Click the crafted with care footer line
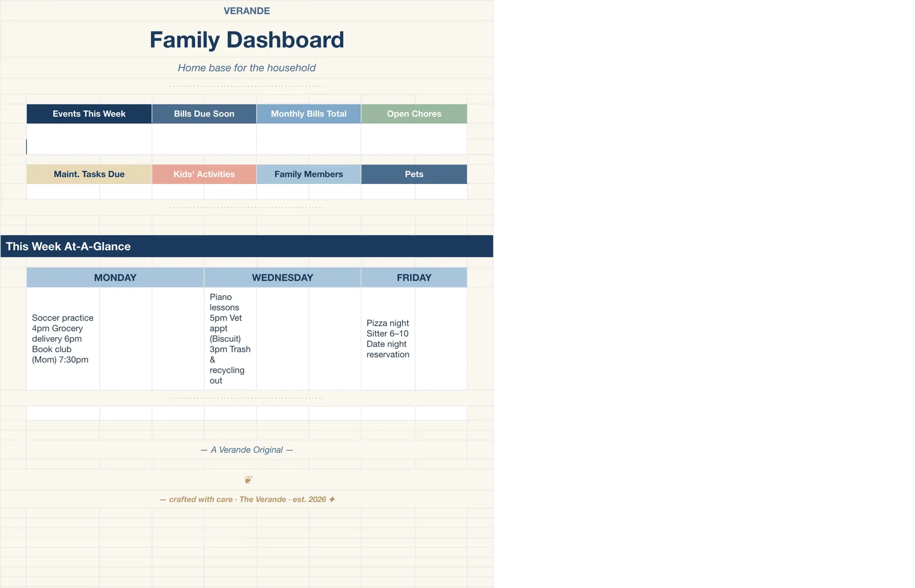Screen dimensions: 915x588 [246, 499]
